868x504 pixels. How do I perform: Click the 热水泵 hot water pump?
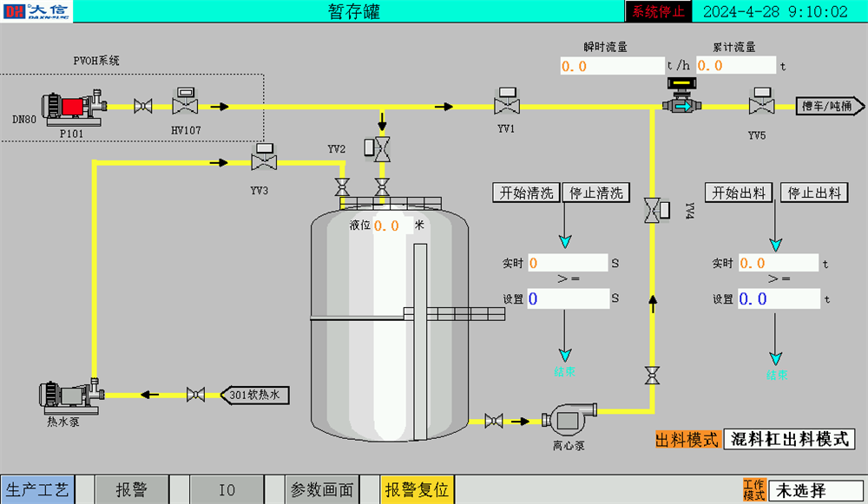[71, 396]
